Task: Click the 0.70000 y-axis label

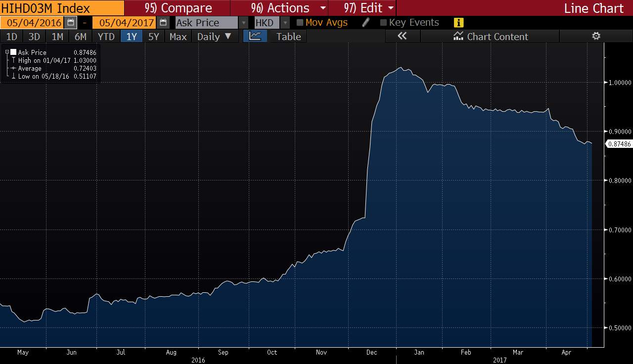Action: [x=620, y=230]
